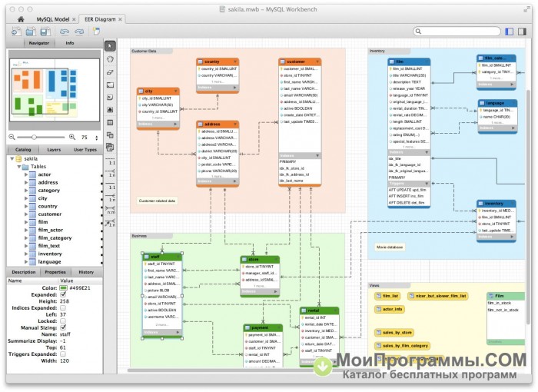The image size is (538, 392).
Task: Select the sales_by_store view object
Action: (x=394, y=332)
